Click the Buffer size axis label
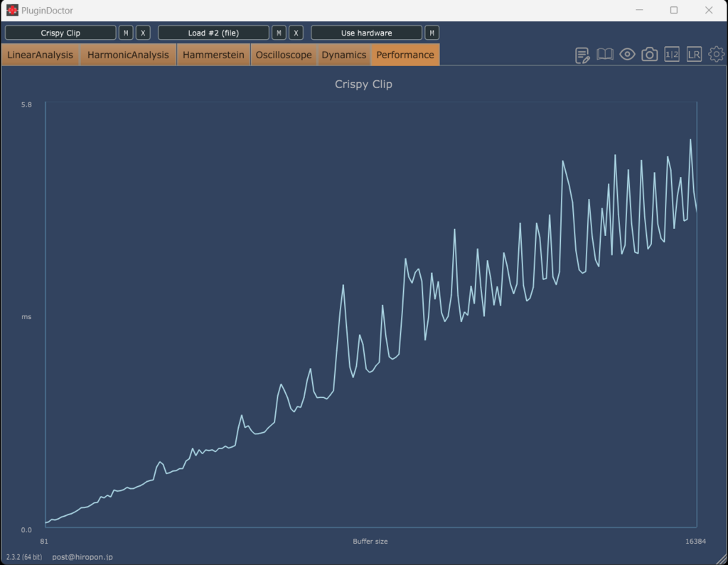 click(370, 542)
